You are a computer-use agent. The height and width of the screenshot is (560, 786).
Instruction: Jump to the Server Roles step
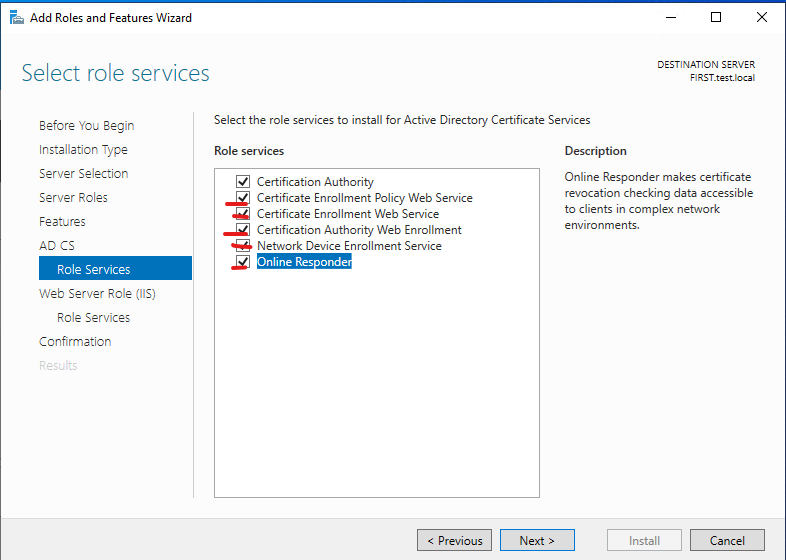pyautogui.click(x=73, y=198)
